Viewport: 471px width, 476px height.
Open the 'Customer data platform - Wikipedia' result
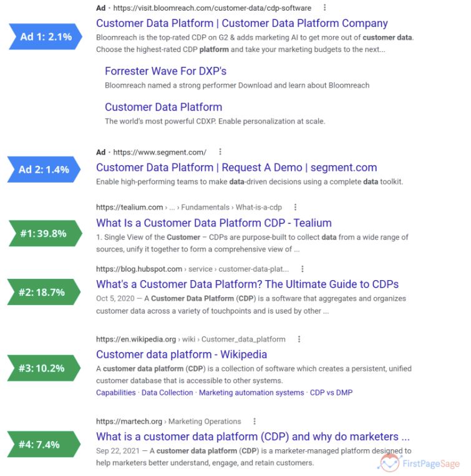(181, 354)
